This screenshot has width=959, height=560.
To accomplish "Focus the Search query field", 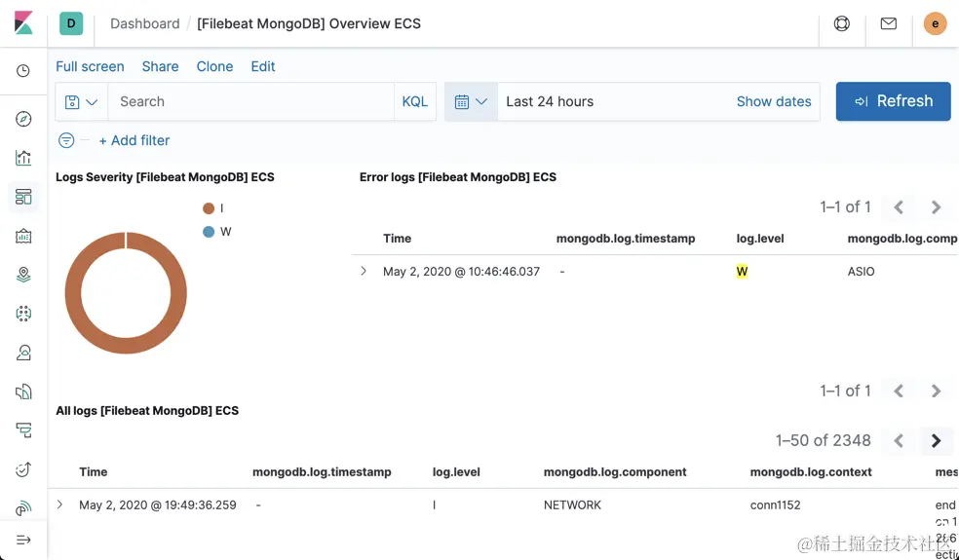I will [250, 101].
